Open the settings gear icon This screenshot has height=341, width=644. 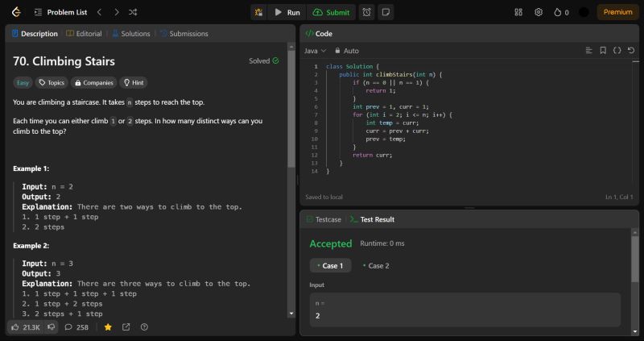pyautogui.click(x=539, y=12)
